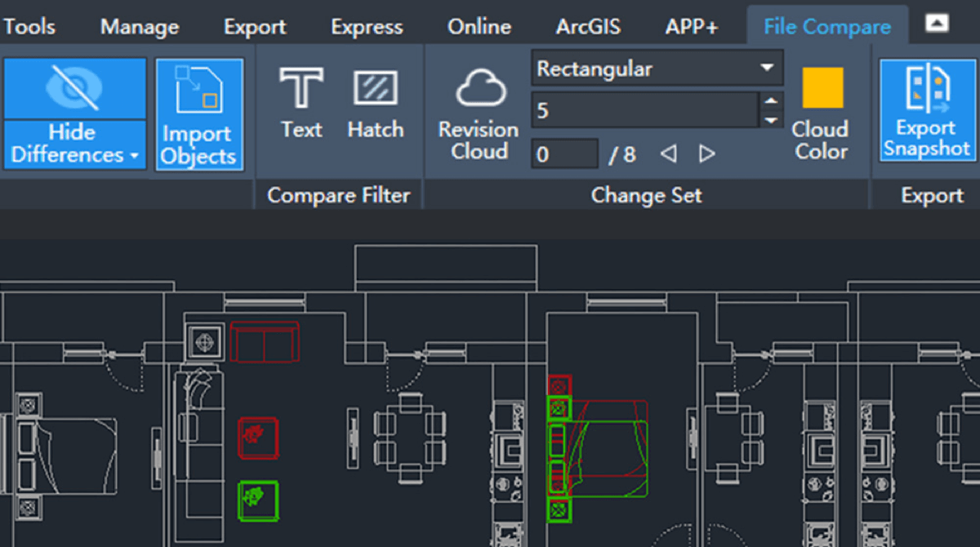Open the Online ribbon tab
980x547 pixels.
pos(480,26)
